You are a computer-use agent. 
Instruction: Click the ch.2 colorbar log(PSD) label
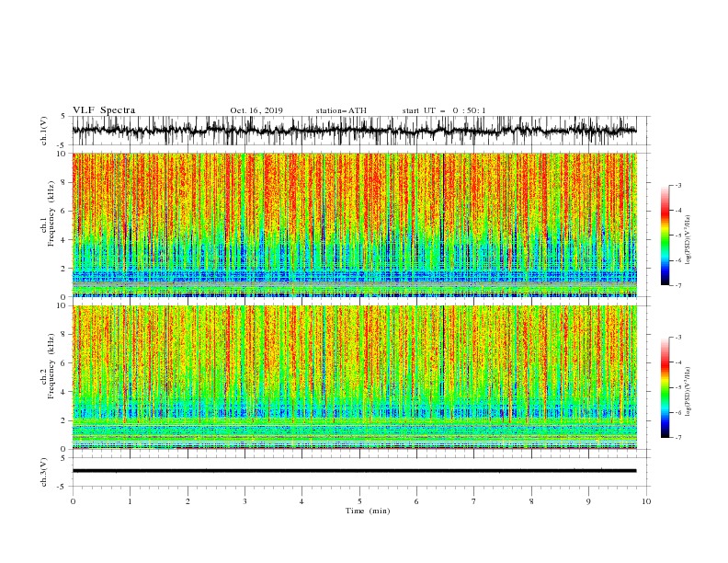tap(688, 392)
